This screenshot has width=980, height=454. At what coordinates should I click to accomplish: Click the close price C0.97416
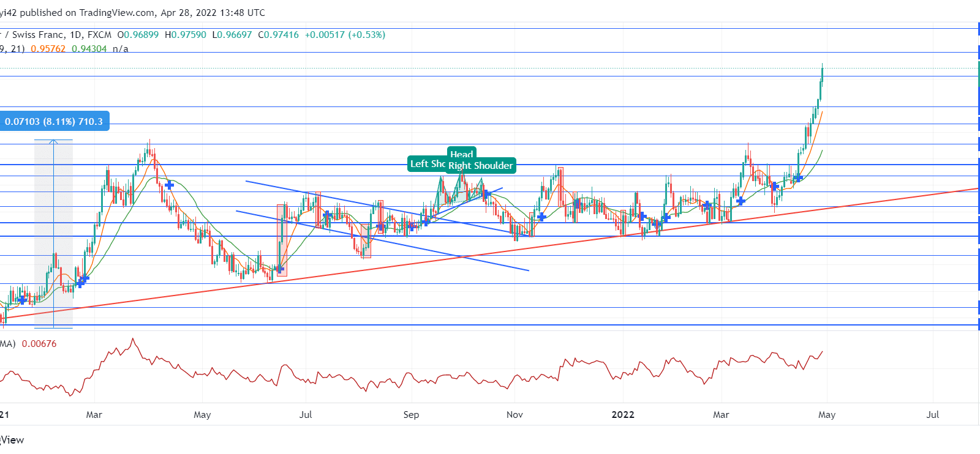(x=279, y=35)
